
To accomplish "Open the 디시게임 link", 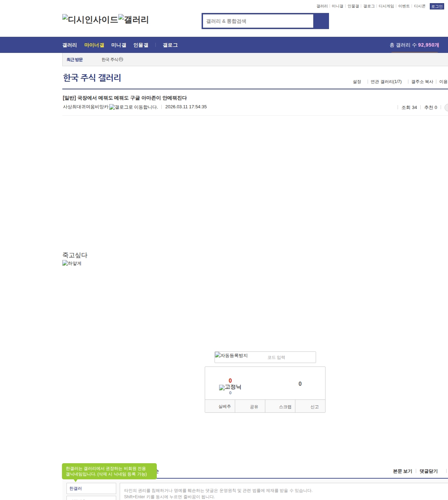I will [386, 6].
